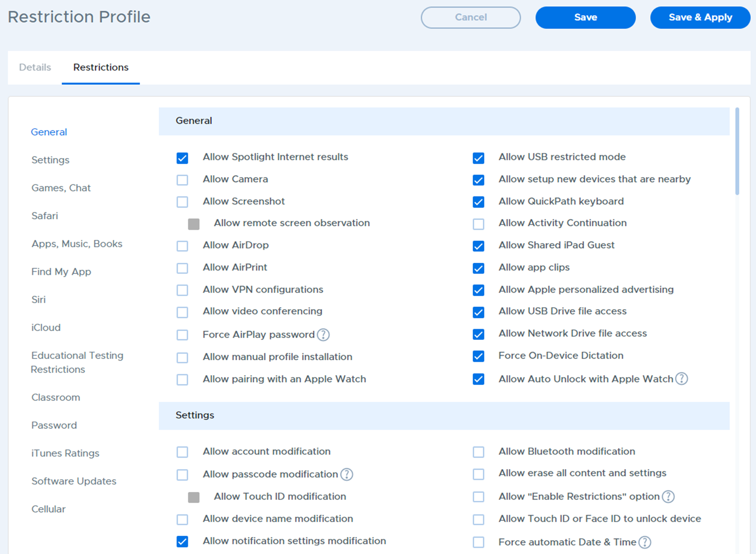
Task: Click Save & Apply
Action: tap(700, 17)
